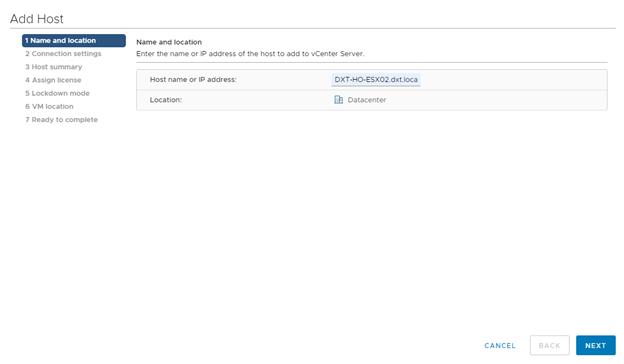The image size is (624, 364).
Task: Open step 3 Host summary
Action: coord(53,67)
